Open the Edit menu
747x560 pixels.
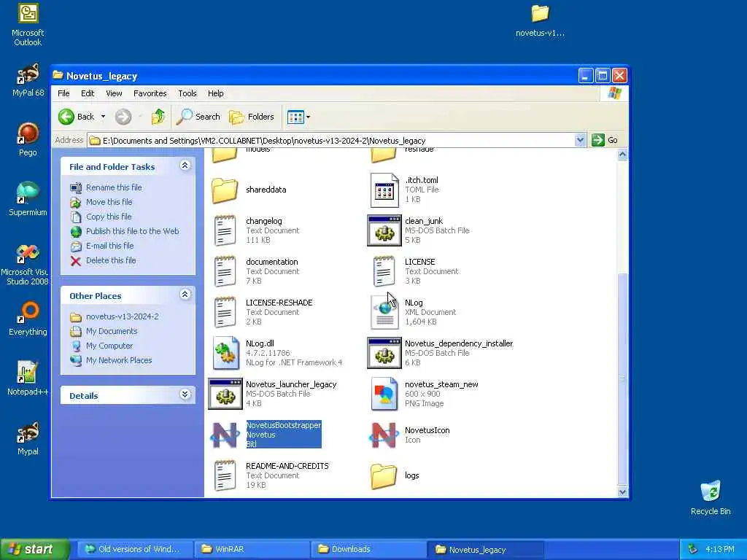coord(88,93)
